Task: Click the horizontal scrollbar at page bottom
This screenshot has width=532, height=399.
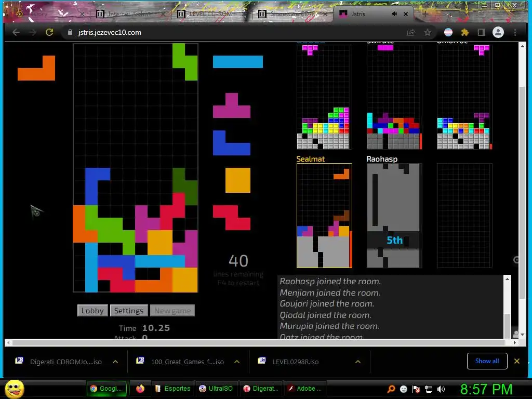Action: 261,342
